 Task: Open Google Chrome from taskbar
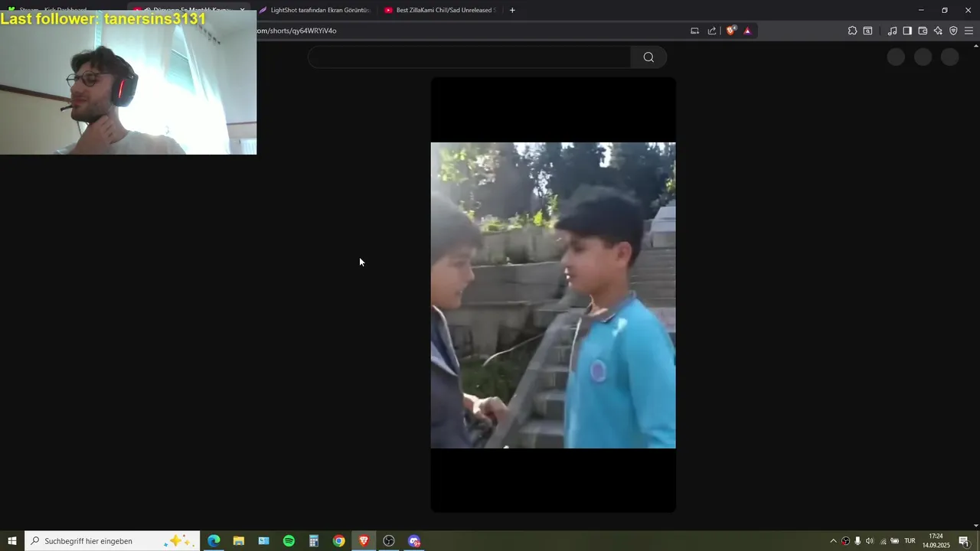[x=338, y=541]
